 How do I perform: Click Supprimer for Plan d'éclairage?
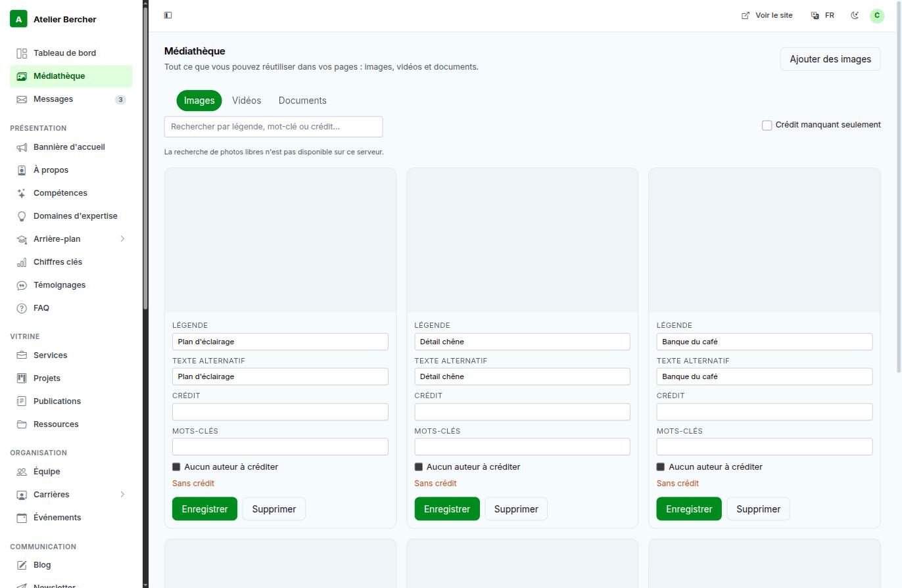click(x=274, y=509)
